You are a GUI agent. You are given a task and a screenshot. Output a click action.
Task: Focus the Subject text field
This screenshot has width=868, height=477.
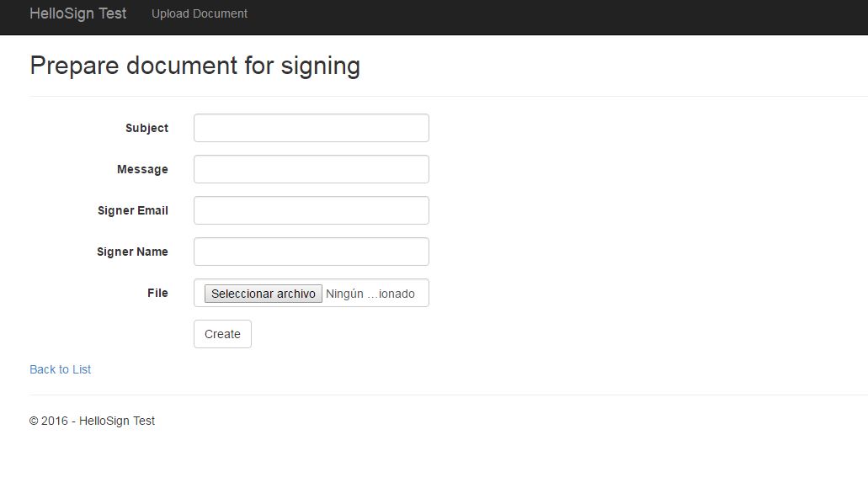(312, 128)
